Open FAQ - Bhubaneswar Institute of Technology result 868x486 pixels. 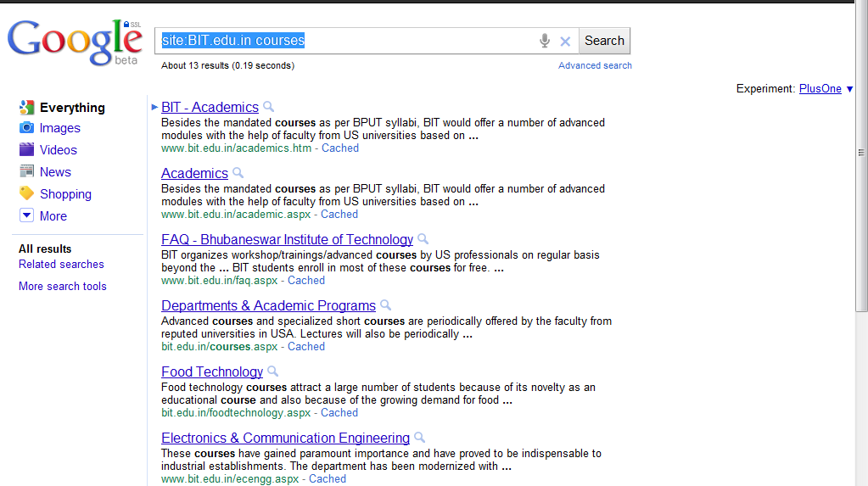[287, 240]
